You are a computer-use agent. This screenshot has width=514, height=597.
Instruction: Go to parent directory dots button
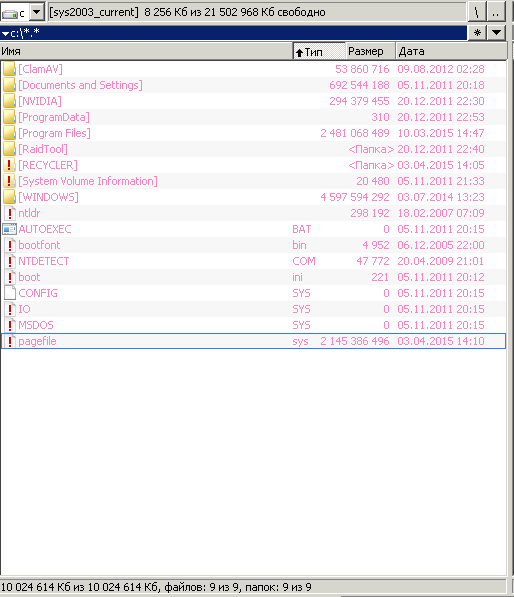pyautogui.click(x=495, y=12)
